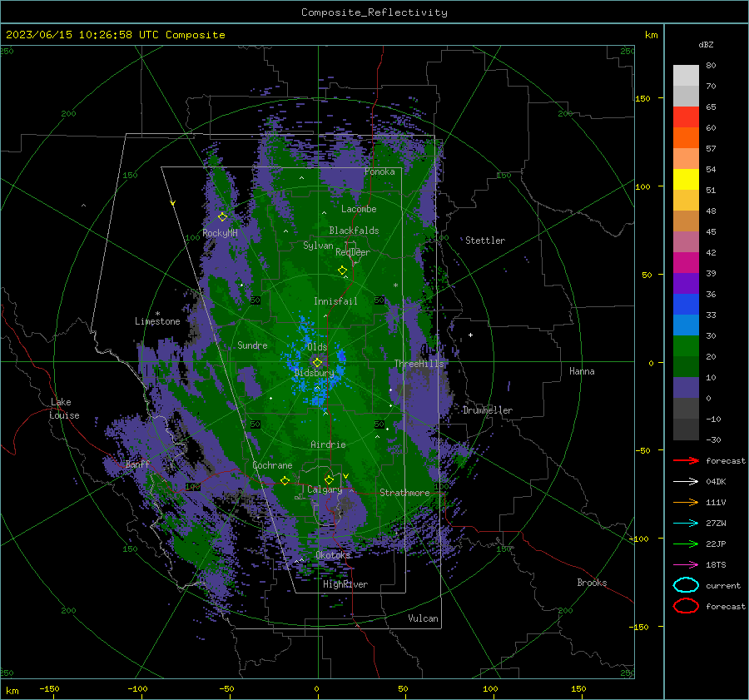
Task: Click the asterisk marker above Limestone
Action: (x=157, y=314)
